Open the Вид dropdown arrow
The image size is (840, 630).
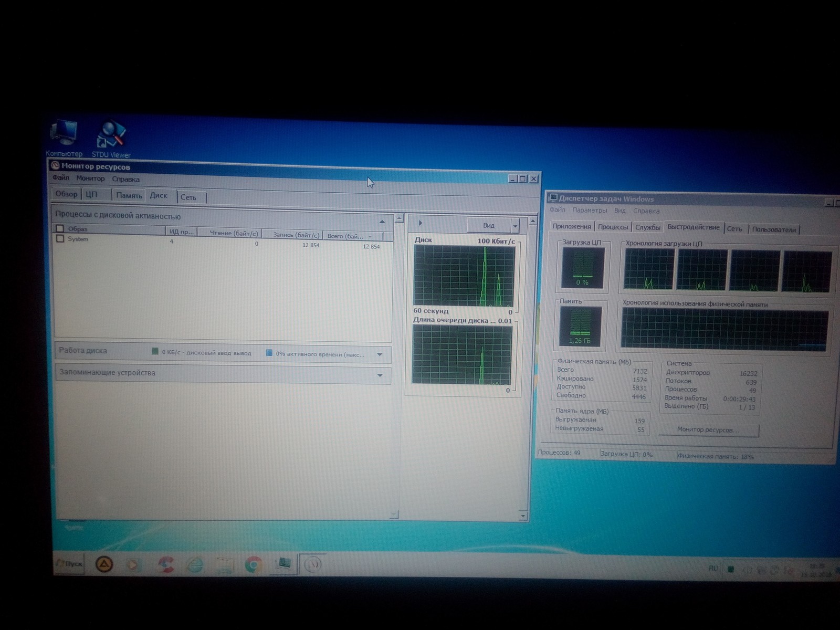click(x=515, y=226)
